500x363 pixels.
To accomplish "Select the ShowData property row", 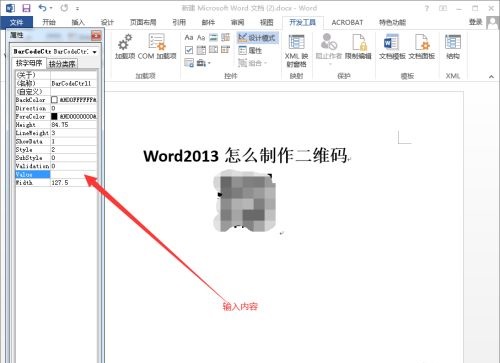I will click(x=56, y=141).
